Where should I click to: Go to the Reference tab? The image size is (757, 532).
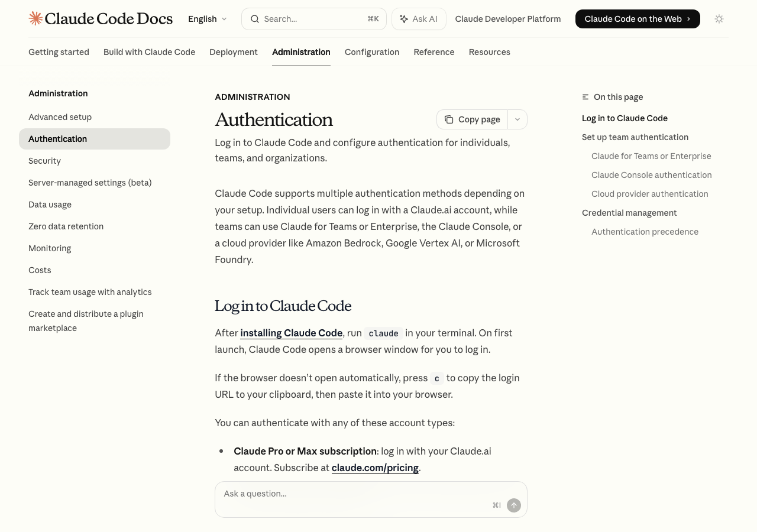tap(434, 52)
